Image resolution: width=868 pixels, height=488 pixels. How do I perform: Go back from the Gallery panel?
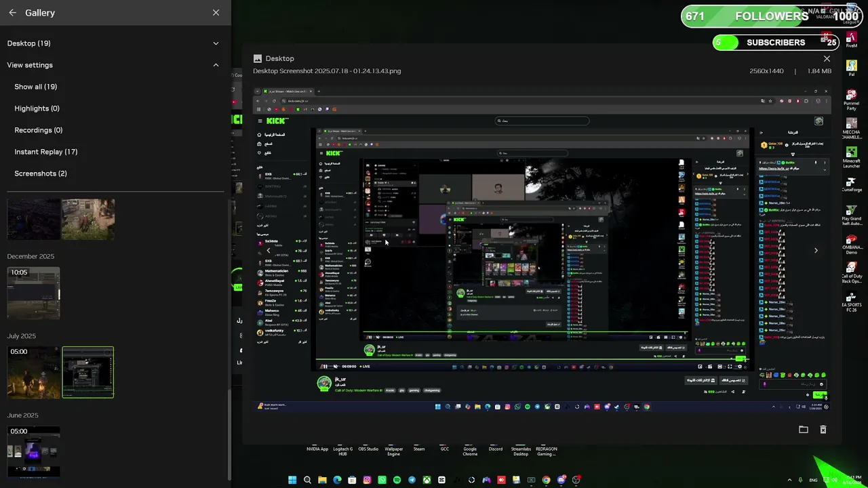point(12,13)
